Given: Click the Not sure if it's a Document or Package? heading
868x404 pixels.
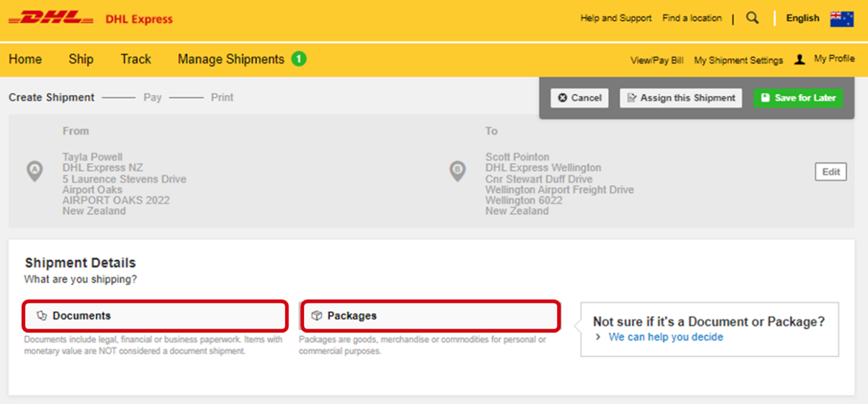Looking at the screenshot, I should (x=709, y=322).
